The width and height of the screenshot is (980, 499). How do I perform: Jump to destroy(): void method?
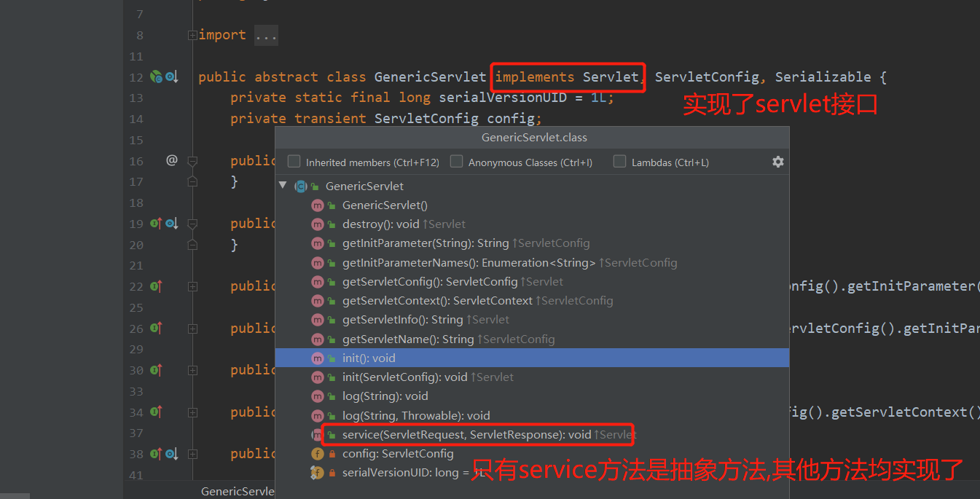[532, 224]
